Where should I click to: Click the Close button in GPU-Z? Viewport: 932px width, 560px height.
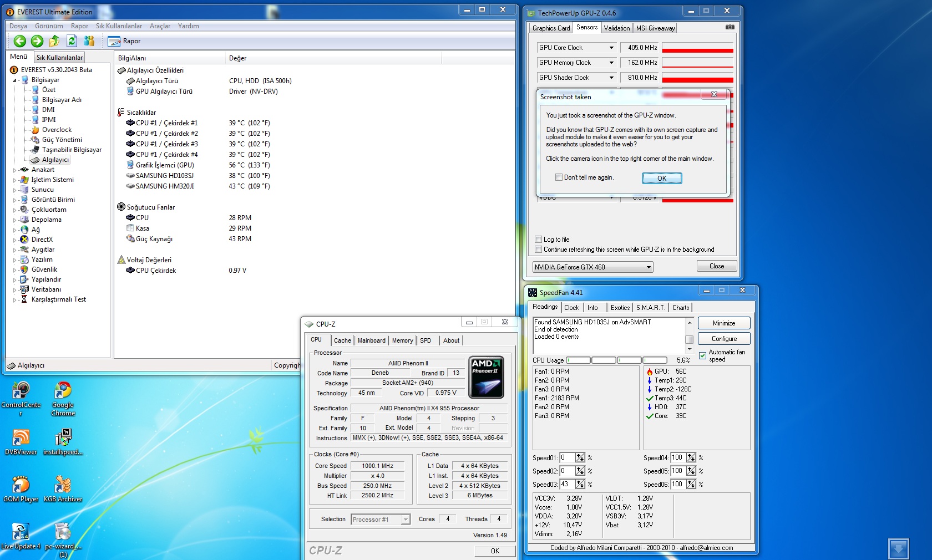pyautogui.click(x=717, y=266)
